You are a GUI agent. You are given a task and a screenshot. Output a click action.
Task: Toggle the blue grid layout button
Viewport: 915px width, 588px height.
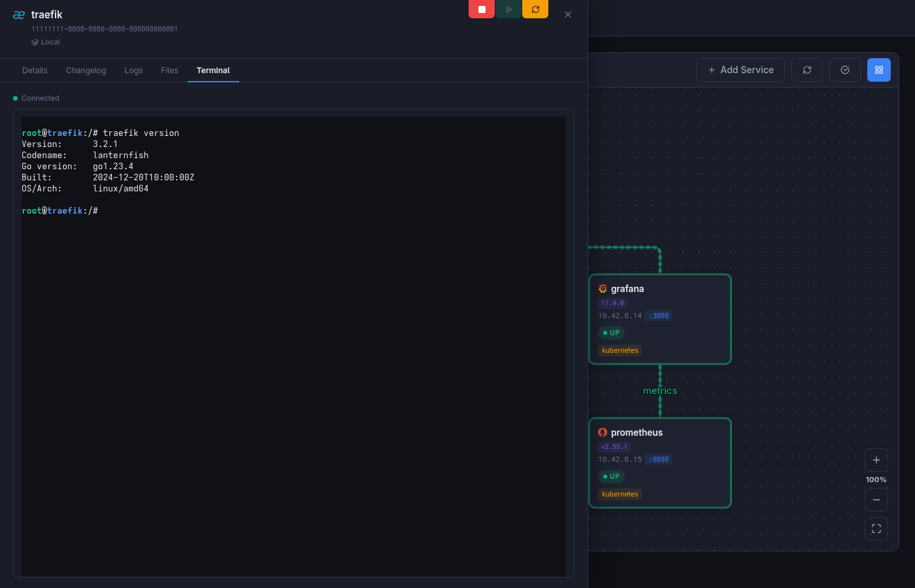(x=879, y=70)
